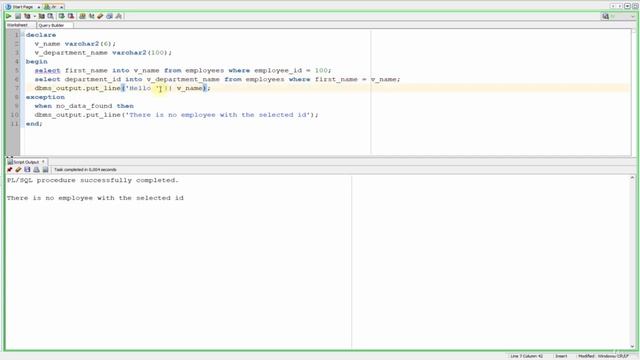Click the red Rollback icon
The image size is (640, 360).
(x=71, y=16)
